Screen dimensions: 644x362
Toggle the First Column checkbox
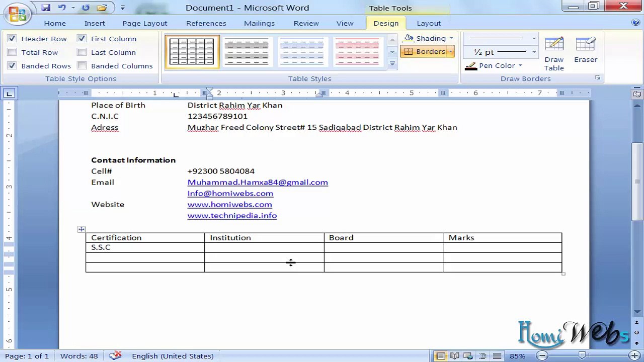[x=82, y=39]
